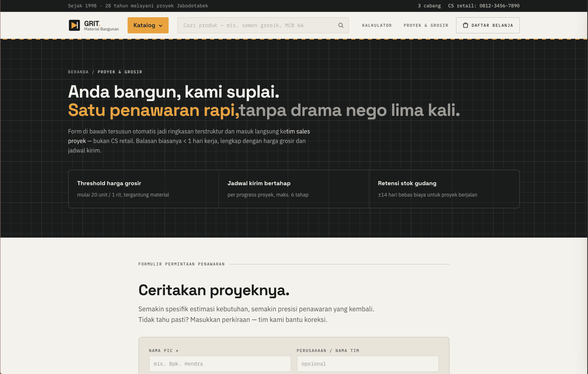Click the Formulir Permintaan Penawaran label
Viewport: 588px width, 374px height.
(181, 264)
